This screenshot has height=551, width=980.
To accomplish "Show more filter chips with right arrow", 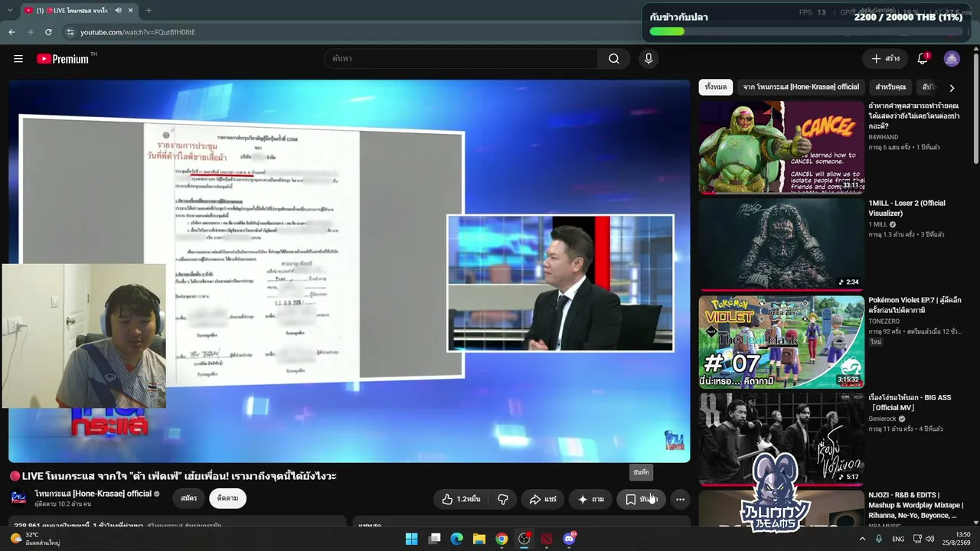I will (x=952, y=88).
